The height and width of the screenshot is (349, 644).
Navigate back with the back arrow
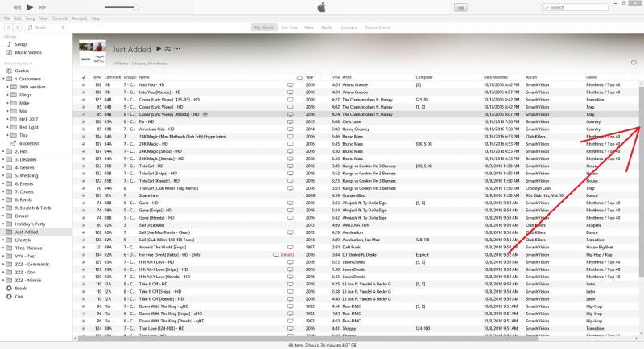8,27
